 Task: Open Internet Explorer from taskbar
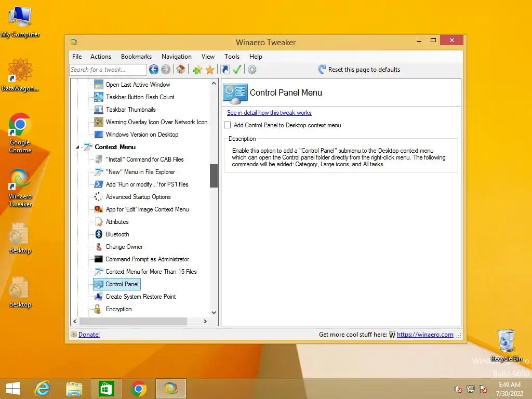(43, 388)
